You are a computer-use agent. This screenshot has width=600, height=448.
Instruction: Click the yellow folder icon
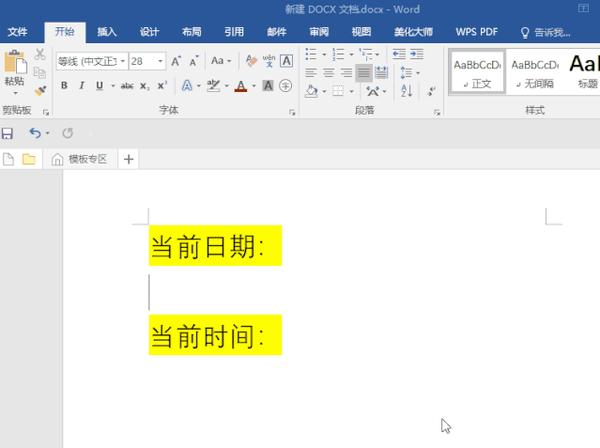[29, 159]
